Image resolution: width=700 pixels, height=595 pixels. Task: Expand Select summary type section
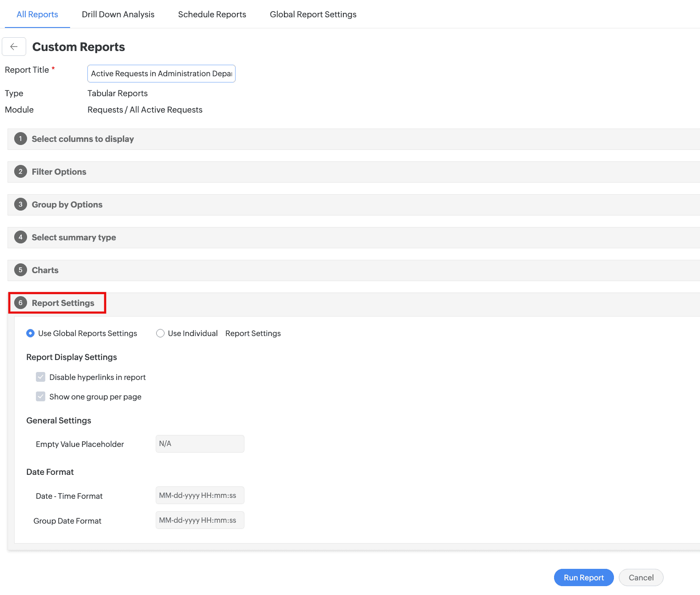coord(354,238)
